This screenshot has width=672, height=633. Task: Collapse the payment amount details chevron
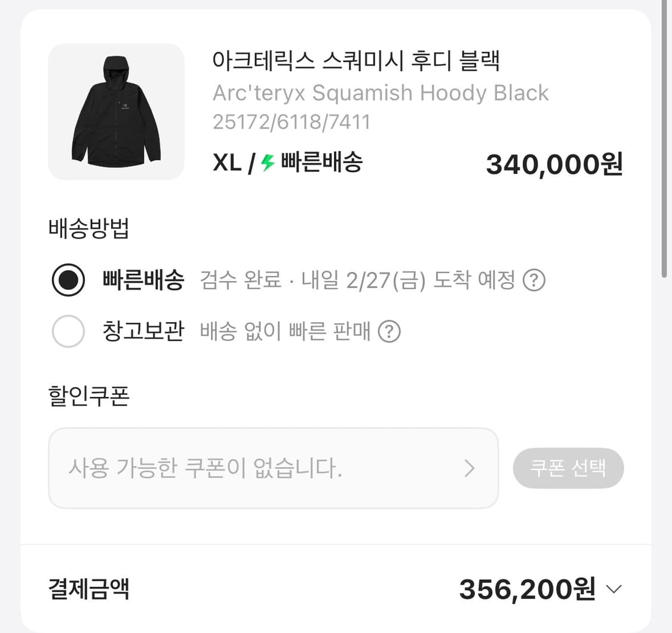(613, 589)
